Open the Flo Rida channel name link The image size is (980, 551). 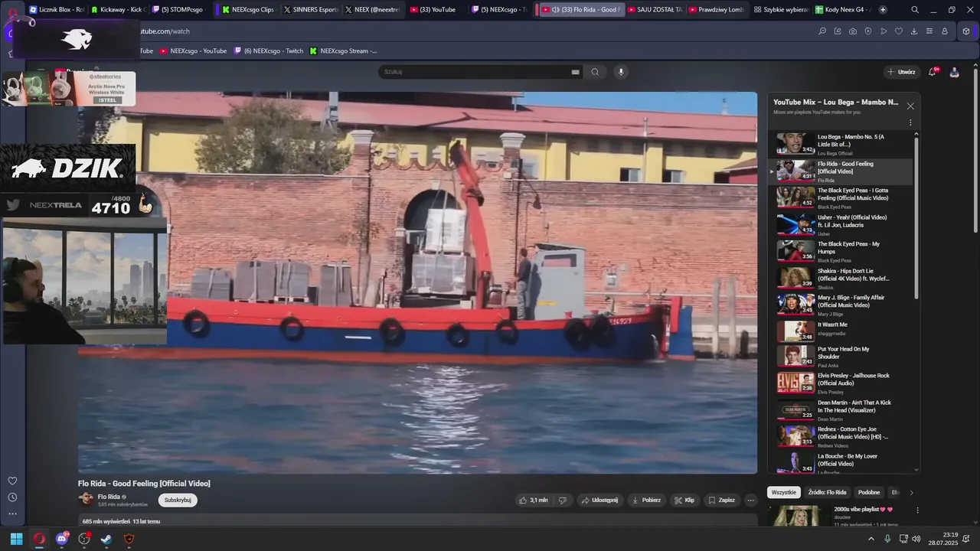tap(109, 497)
